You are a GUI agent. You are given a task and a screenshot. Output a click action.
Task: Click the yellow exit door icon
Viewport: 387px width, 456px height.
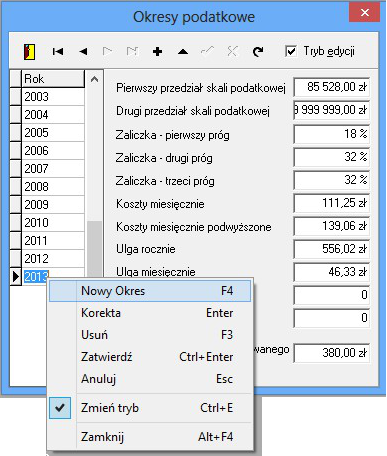[x=29, y=52]
